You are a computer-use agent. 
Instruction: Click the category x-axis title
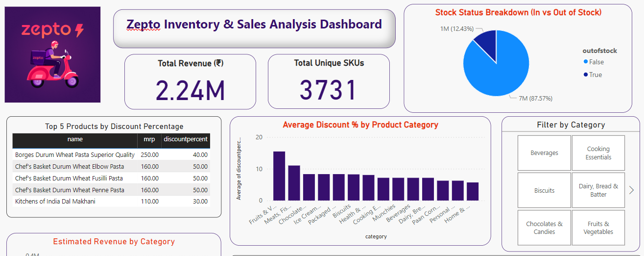tap(376, 236)
